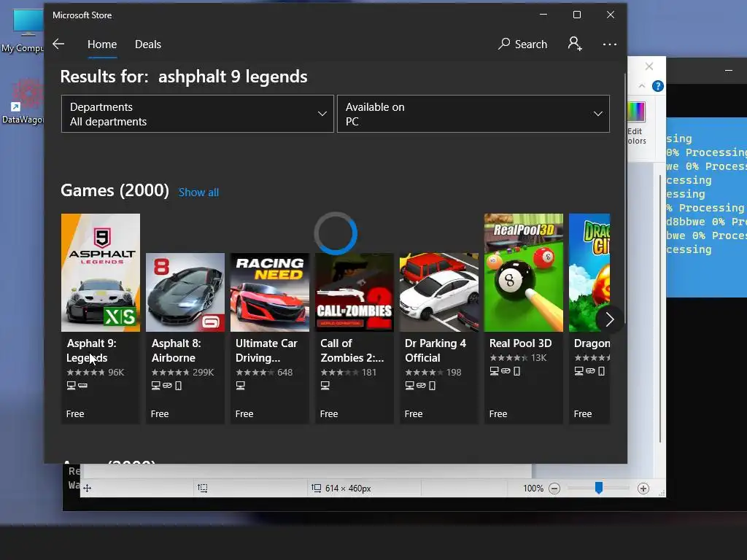Click Free price under Asphalt 9
Viewport: 747px width, 560px height.
75,414
